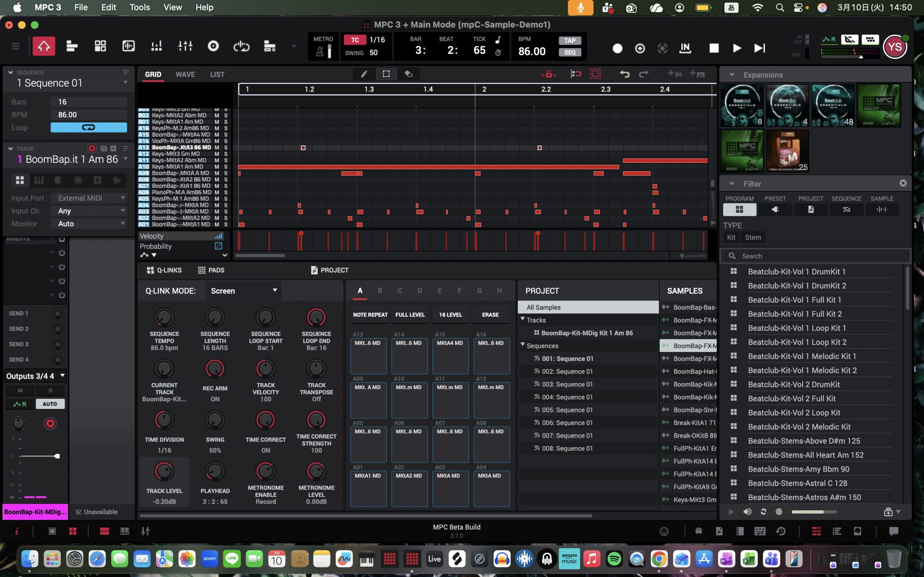Select the eraser tool in grid editor
This screenshot has height=577, width=924.
click(x=409, y=74)
